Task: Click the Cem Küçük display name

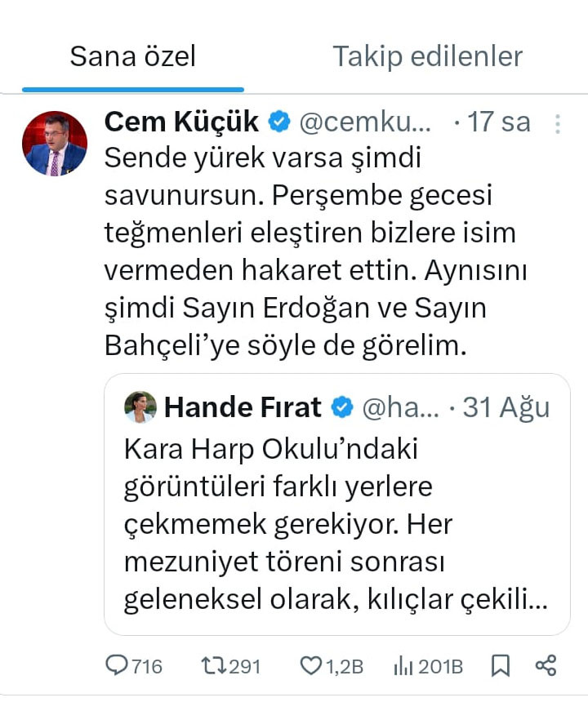Action: click(x=181, y=122)
